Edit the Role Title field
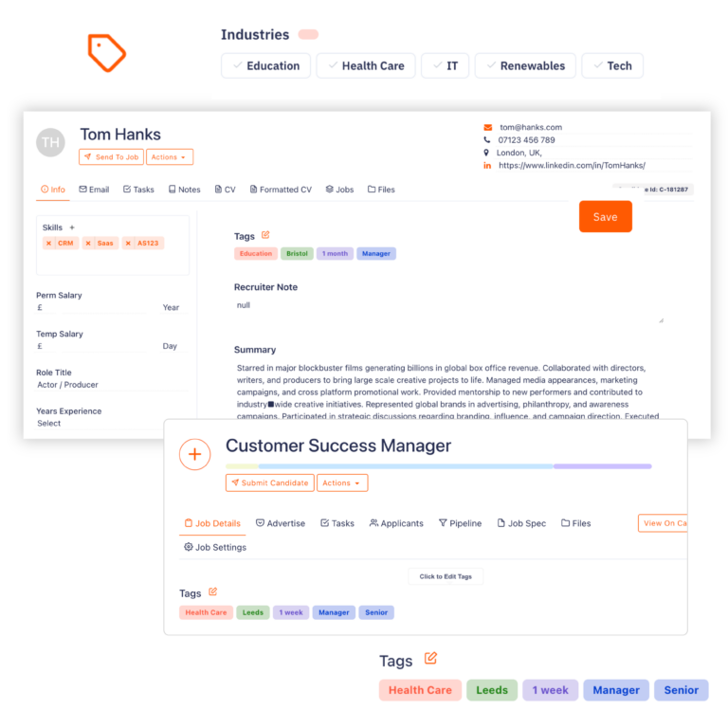The image size is (728, 728). (x=112, y=385)
